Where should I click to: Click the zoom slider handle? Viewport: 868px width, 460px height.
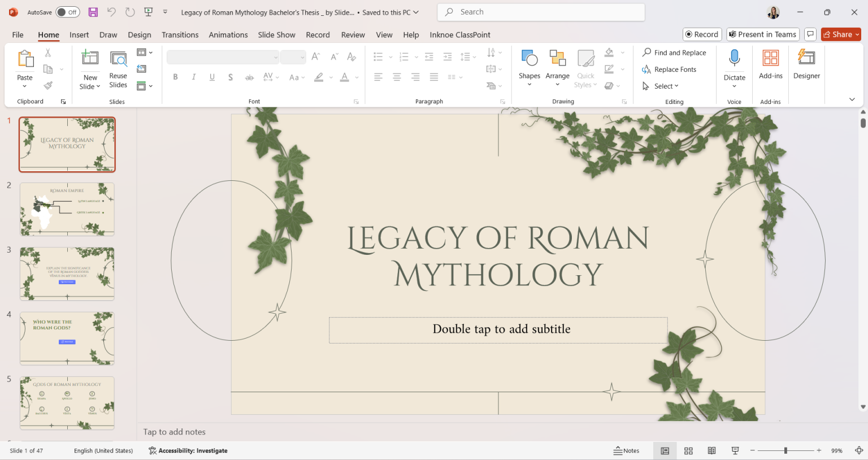tap(785, 450)
